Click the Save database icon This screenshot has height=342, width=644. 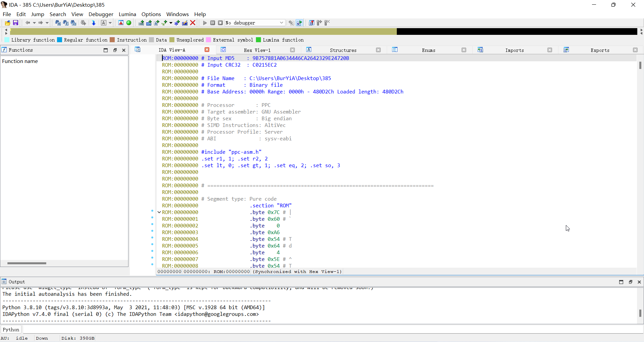(x=15, y=23)
